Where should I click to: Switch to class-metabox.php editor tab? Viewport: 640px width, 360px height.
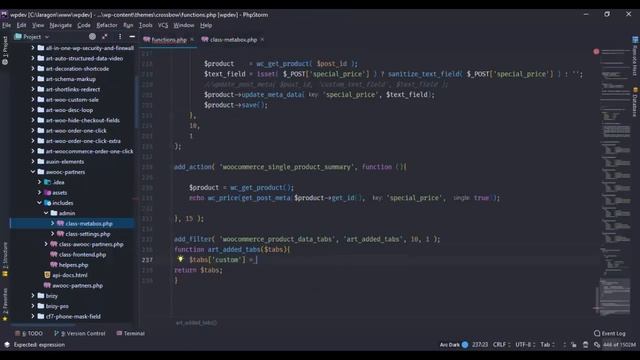tap(233, 40)
